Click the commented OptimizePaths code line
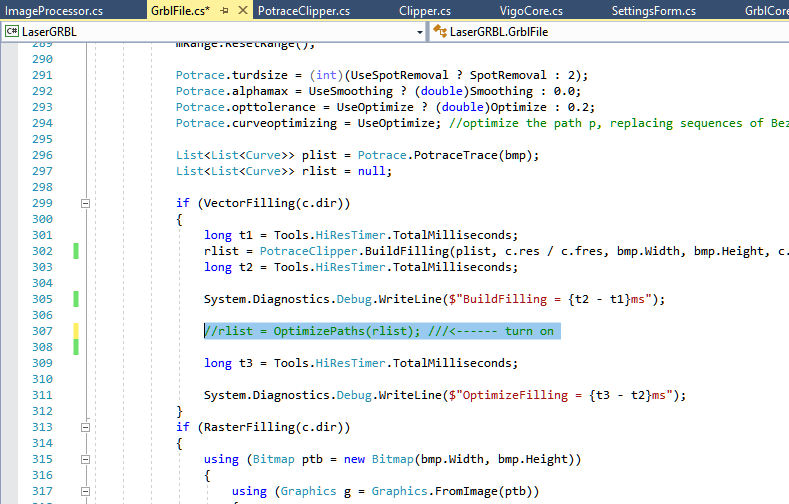Image resolution: width=789 pixels, height=504 pixels. coord(378,331)
